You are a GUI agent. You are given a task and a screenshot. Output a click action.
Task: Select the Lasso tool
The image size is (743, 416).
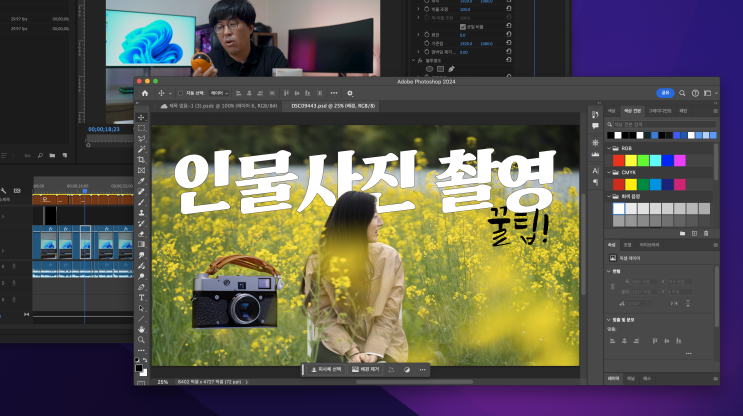coord(141,138)
